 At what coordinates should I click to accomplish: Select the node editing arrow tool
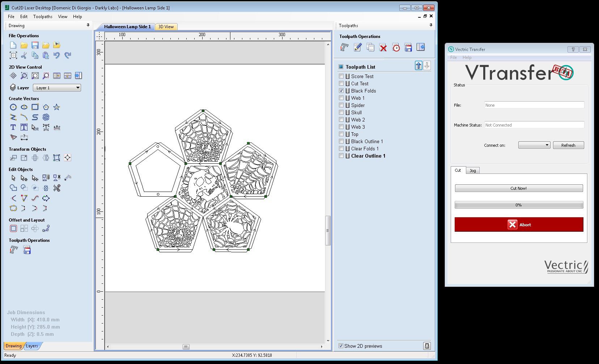[x=24, y=178]
